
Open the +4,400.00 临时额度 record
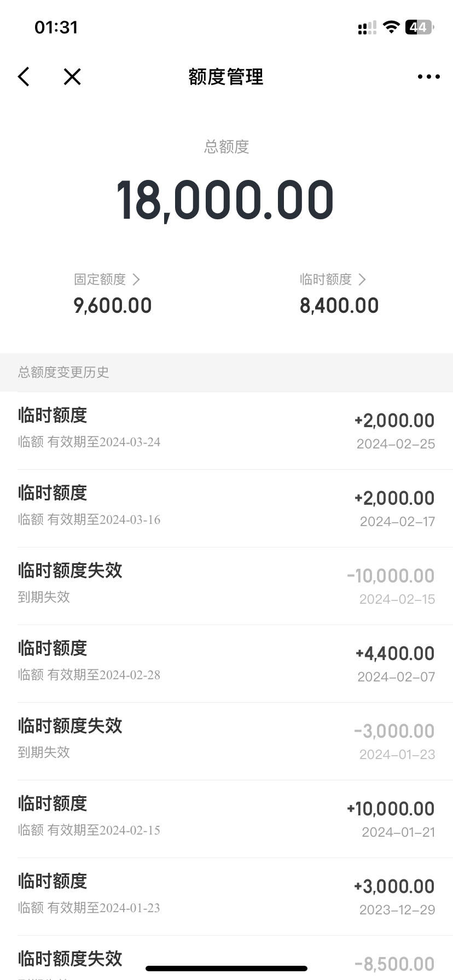pyautogui.click(x=226, y=663)
